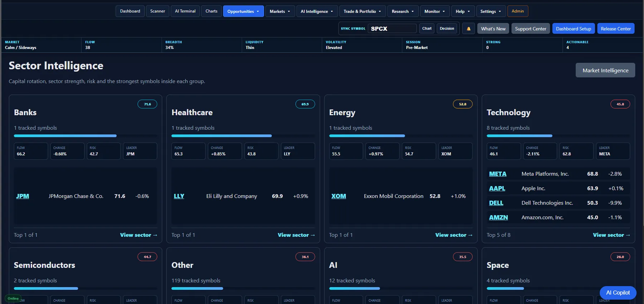Open the Help dropdown menu

click(463, 11)
